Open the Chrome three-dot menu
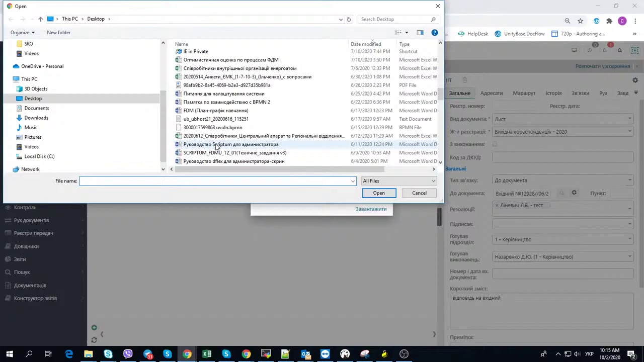 (x=635, y=21)
